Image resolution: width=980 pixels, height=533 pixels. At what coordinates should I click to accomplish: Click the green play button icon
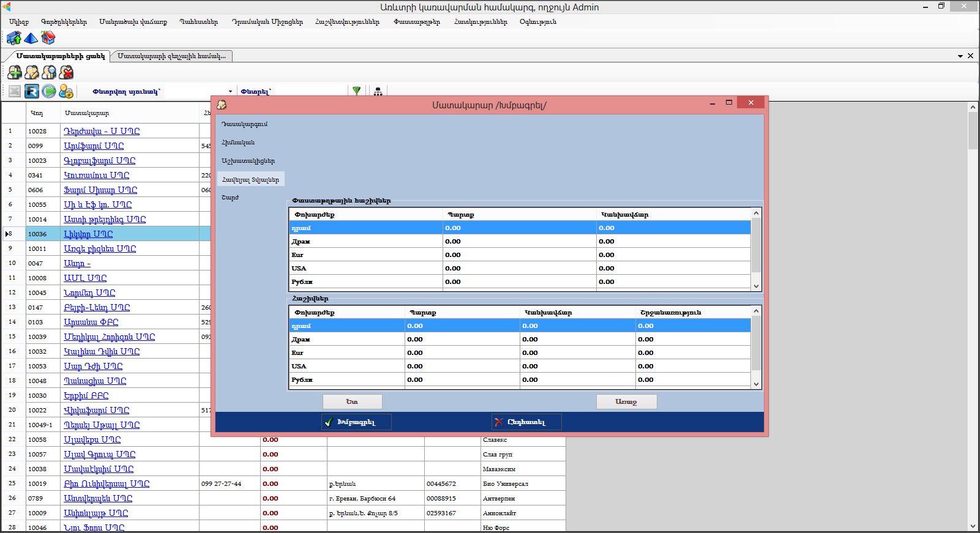click(x=49, y=91)
